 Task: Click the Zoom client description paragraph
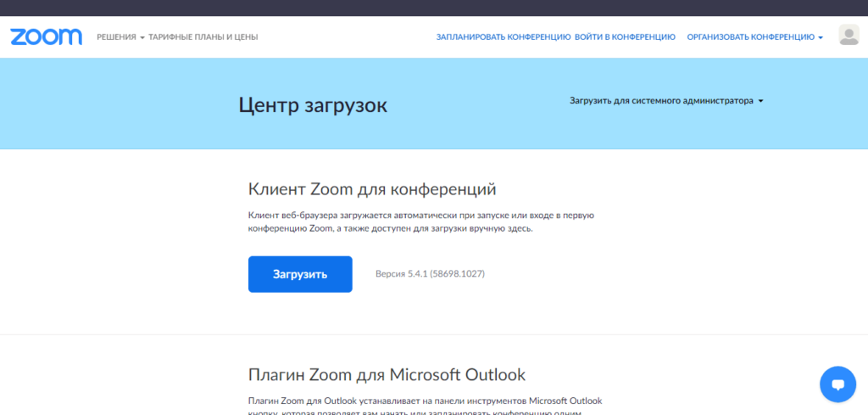point(420,222)
